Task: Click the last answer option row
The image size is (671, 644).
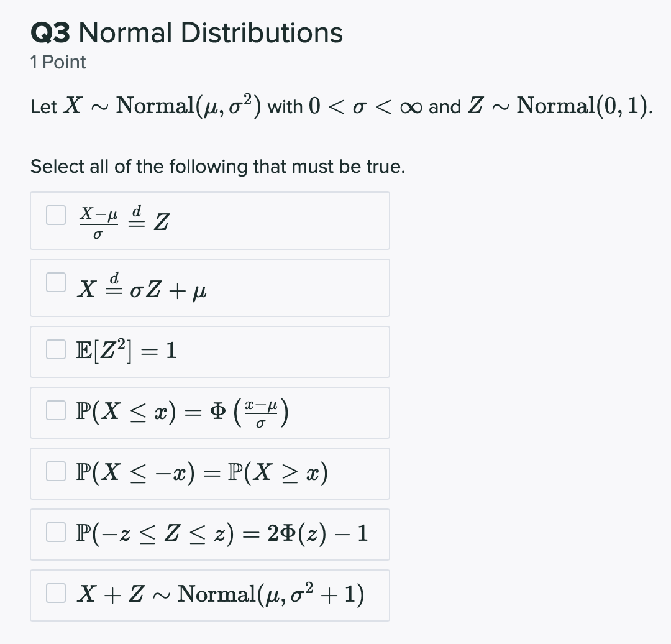Action: coord(209,594)
